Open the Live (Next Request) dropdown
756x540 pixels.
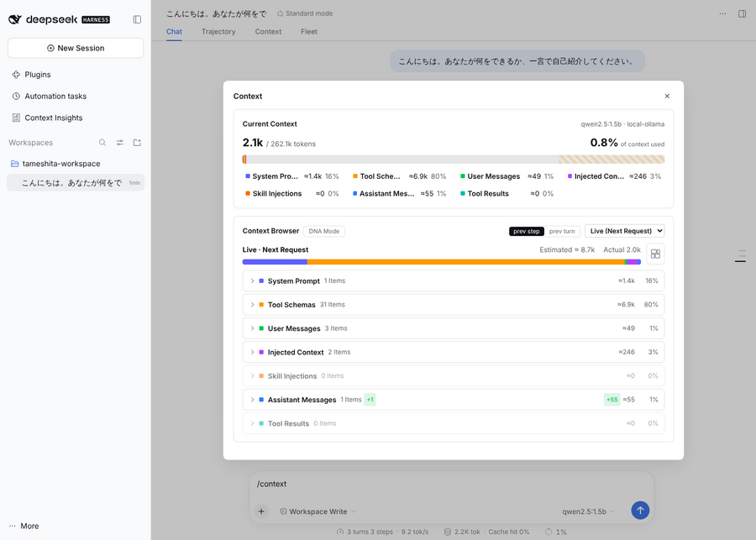pyautogui.click(x=625, y=231)
